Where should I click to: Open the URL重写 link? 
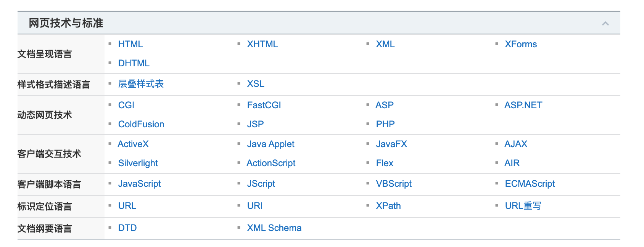pyautogui.click(x=523, y=206)
